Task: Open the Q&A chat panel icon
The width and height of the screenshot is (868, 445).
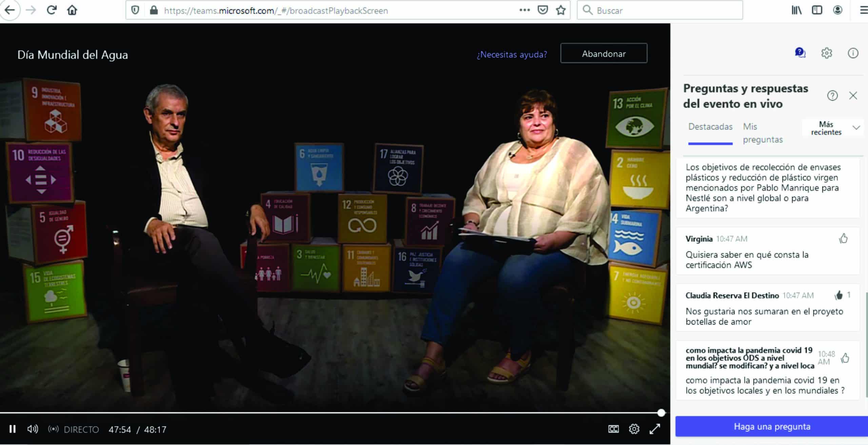Action: 800,53
